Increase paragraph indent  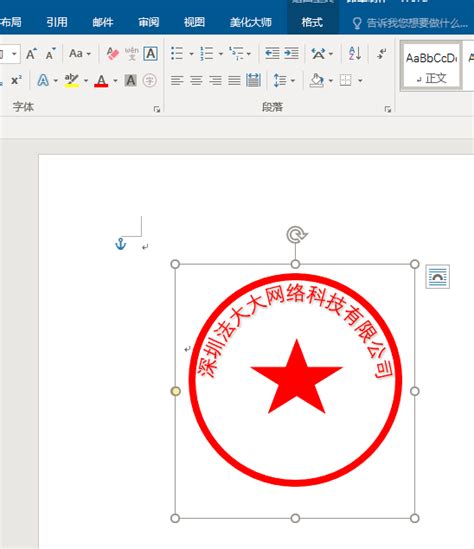coord(291,54)
